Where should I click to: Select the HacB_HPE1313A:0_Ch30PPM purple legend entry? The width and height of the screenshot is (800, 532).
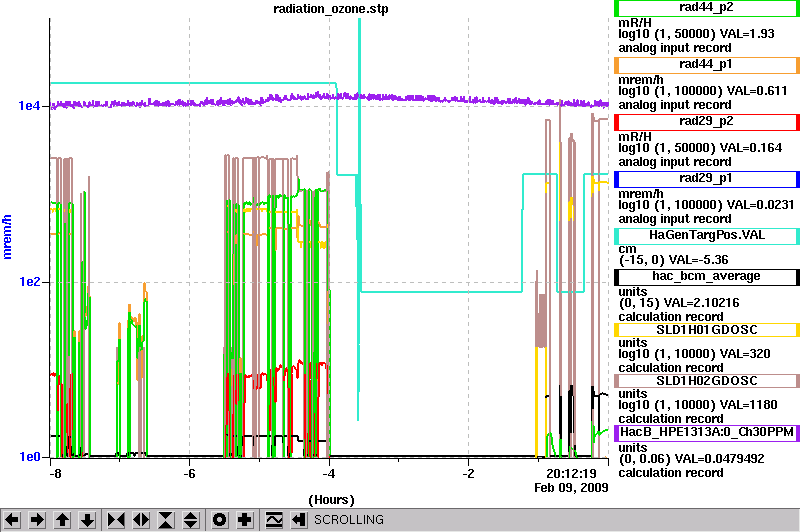pyautogui.click(x=707, y=433)
